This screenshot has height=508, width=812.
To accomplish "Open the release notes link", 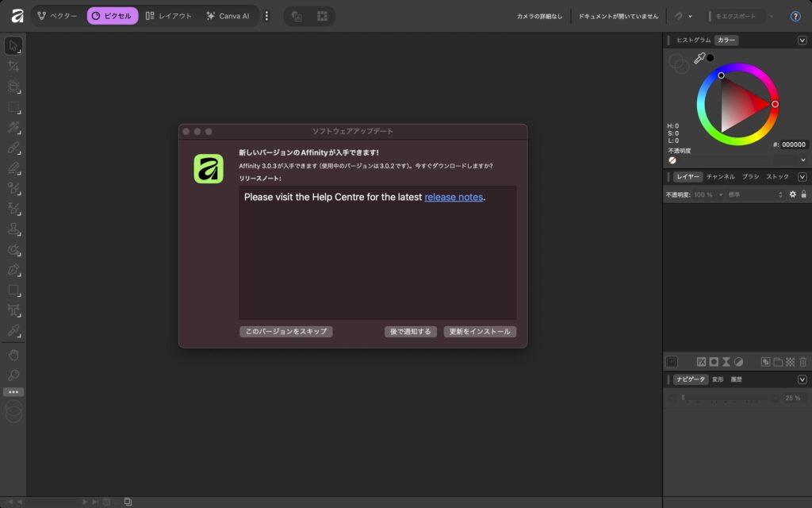I will click(x=454, y=197).
